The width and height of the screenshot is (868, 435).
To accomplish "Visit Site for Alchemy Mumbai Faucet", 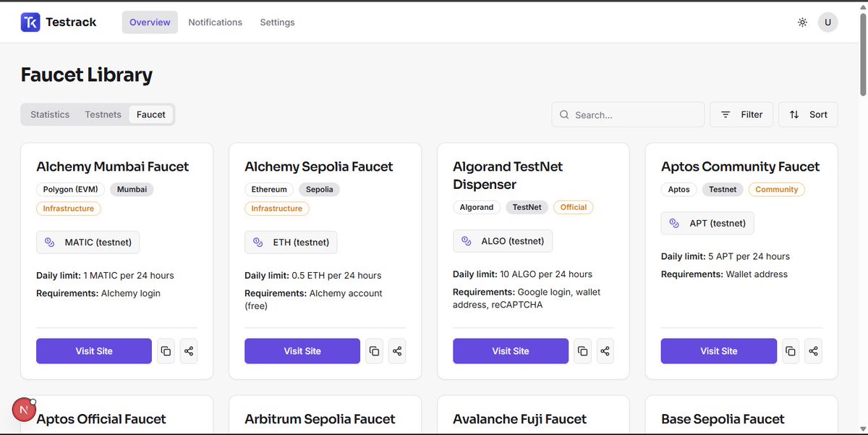I will pos(94,351).
